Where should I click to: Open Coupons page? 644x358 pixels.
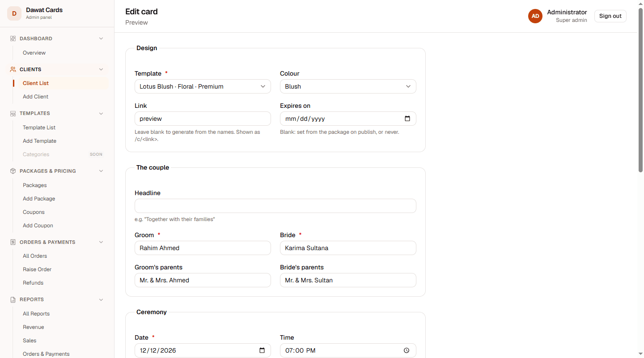coord(34,212)
